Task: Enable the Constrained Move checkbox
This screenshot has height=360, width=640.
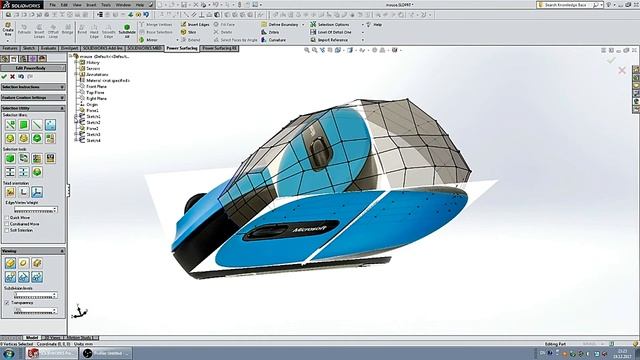Action: click(7, 224)
